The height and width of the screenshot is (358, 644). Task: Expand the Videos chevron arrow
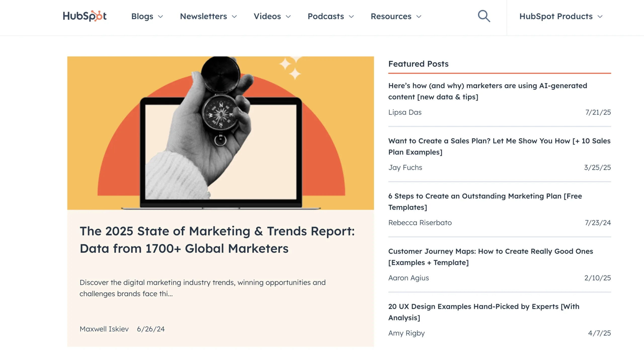(288, 17)
